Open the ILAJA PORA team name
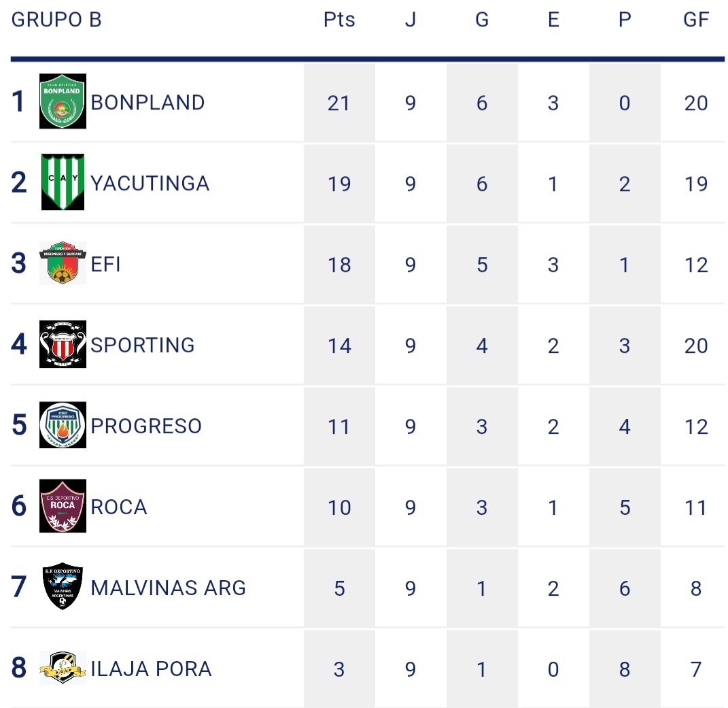 [x=151, y=669]
